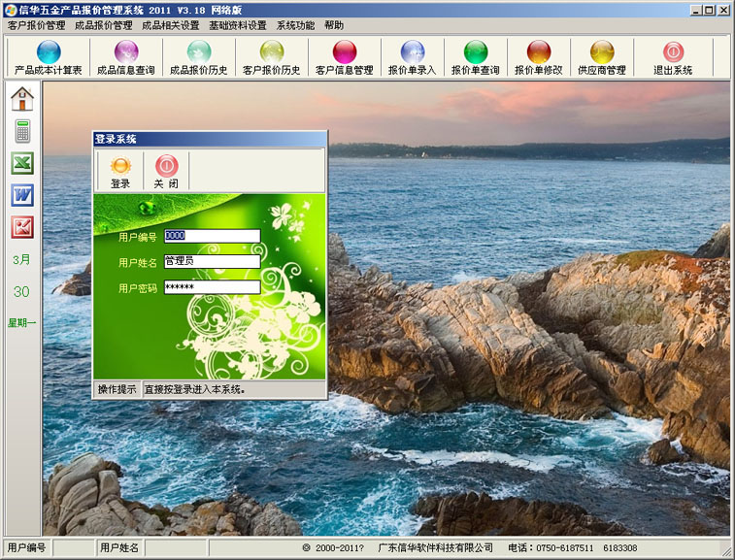Minimize the main application window
This screenshot has width=735, height=560.
696,10
